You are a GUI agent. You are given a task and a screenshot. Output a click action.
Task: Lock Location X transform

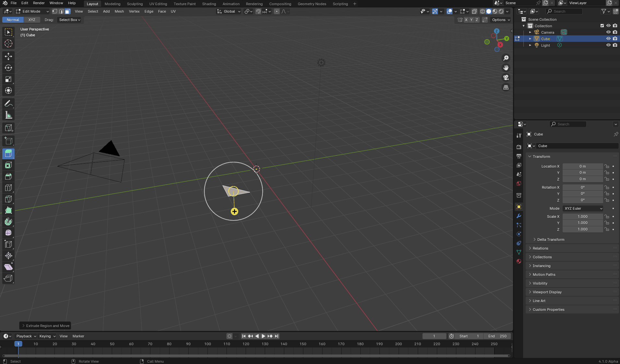(607, 166)
